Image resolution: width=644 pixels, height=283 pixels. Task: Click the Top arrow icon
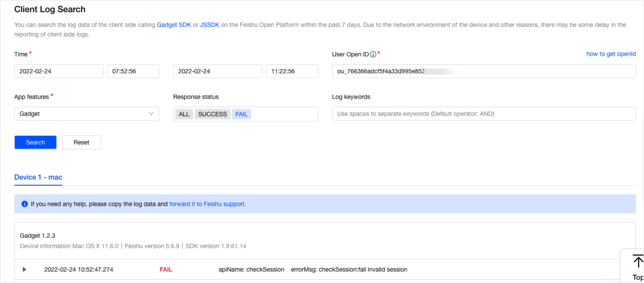coord(638,262)
